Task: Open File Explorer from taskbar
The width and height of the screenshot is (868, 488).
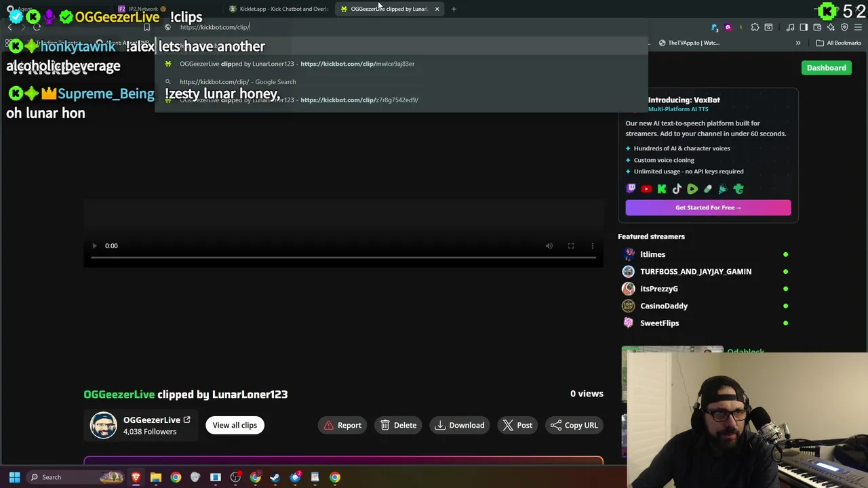Action: pyautogui.click(x=156, y=477)
